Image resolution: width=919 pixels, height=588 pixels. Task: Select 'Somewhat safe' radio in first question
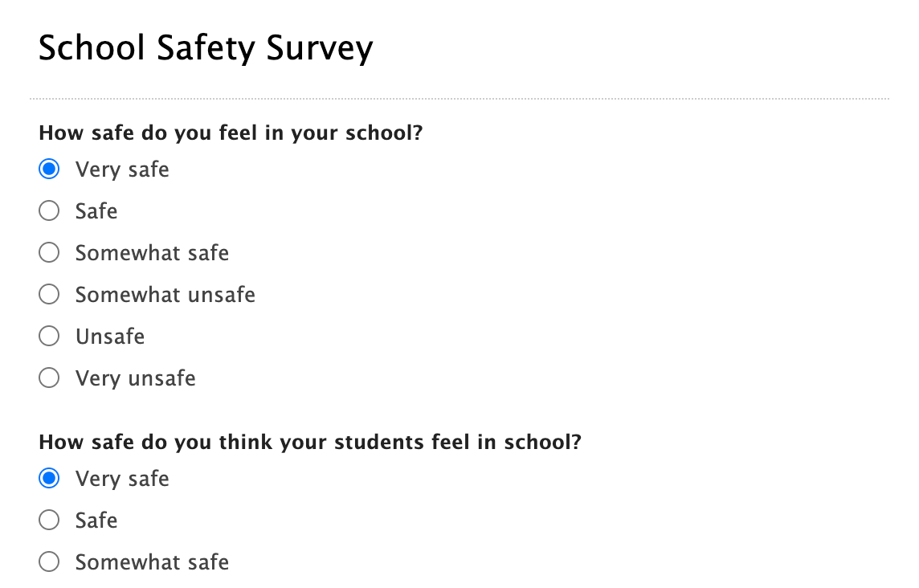click(x=49, y=253)
